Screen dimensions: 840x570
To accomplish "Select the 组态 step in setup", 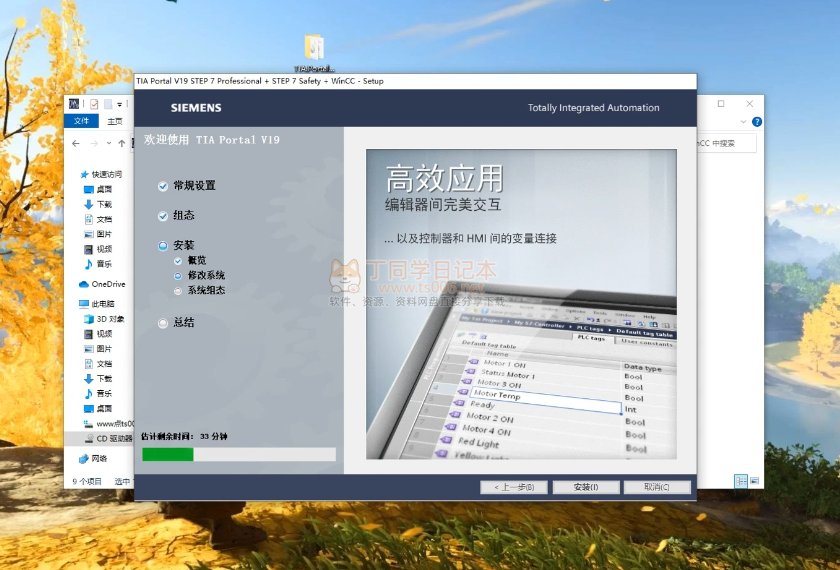I will (x=177, y=215).
